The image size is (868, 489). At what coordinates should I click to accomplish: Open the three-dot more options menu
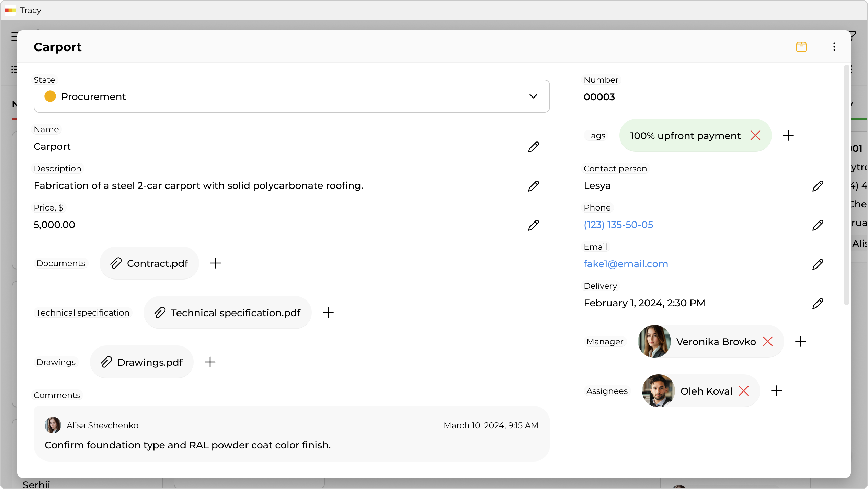[834, 47]
